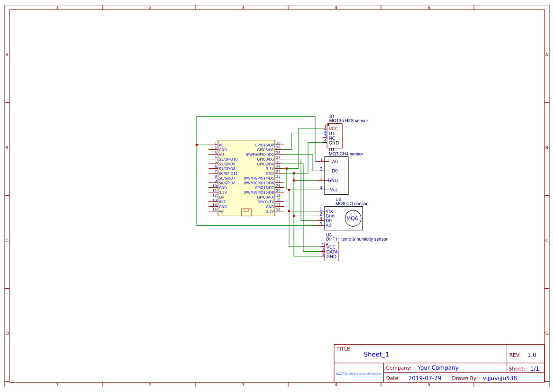Select the DATA pin on the DHT11

[333, 252]
